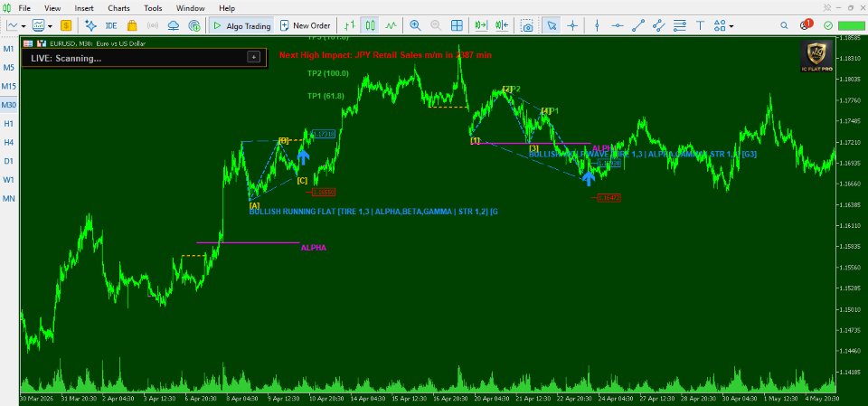
Task: Click the TP1 (61.8) label
Action: (x=326, y=96)
